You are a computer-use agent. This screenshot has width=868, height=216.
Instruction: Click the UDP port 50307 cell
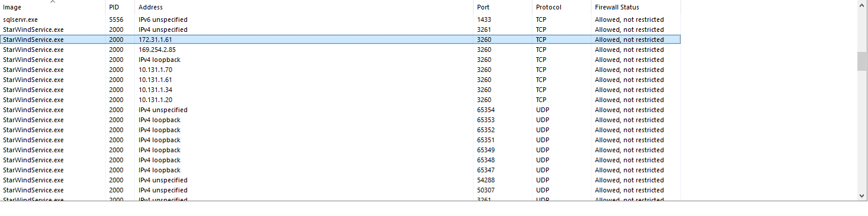486,190
